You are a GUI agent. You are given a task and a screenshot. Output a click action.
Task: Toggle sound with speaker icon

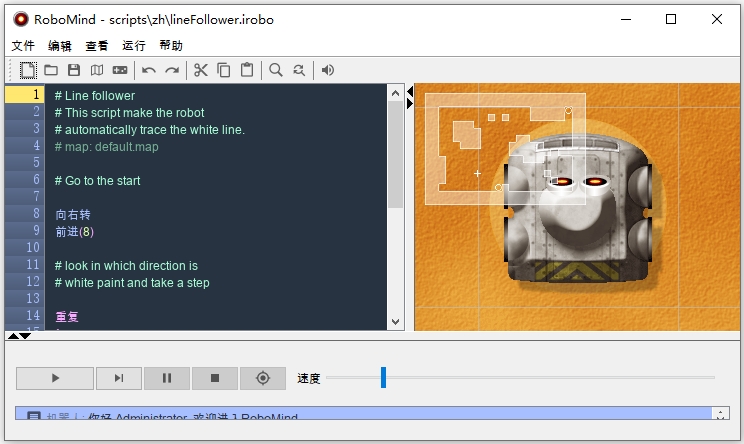pos(328,70)
